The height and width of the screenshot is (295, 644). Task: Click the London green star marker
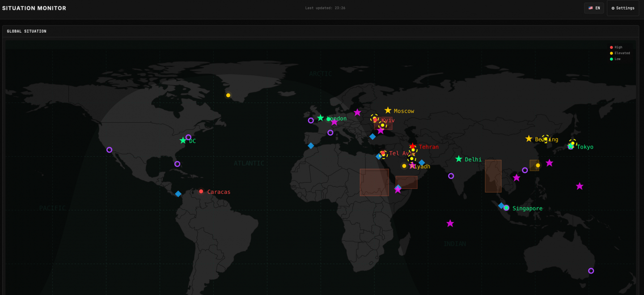coord(320,118)
